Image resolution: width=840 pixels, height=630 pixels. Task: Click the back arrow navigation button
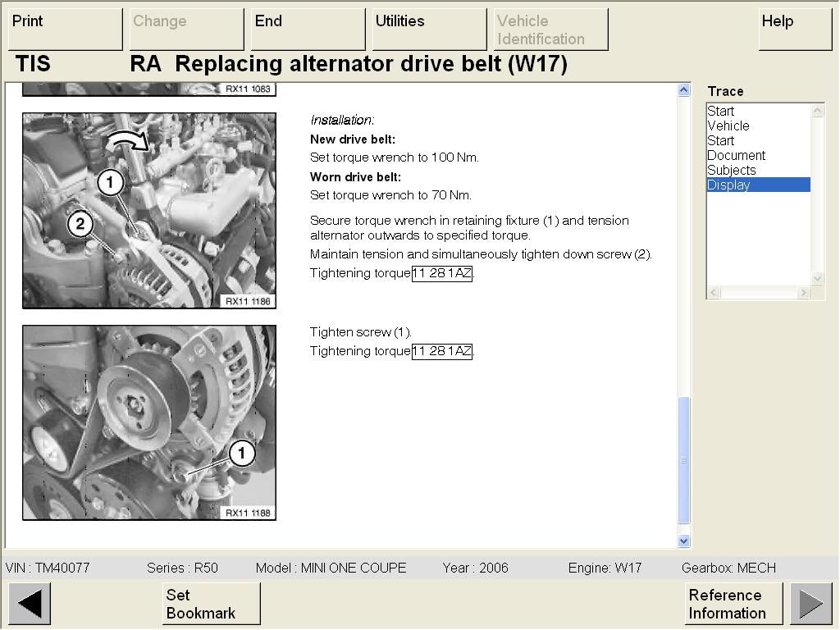click(30, 604)
